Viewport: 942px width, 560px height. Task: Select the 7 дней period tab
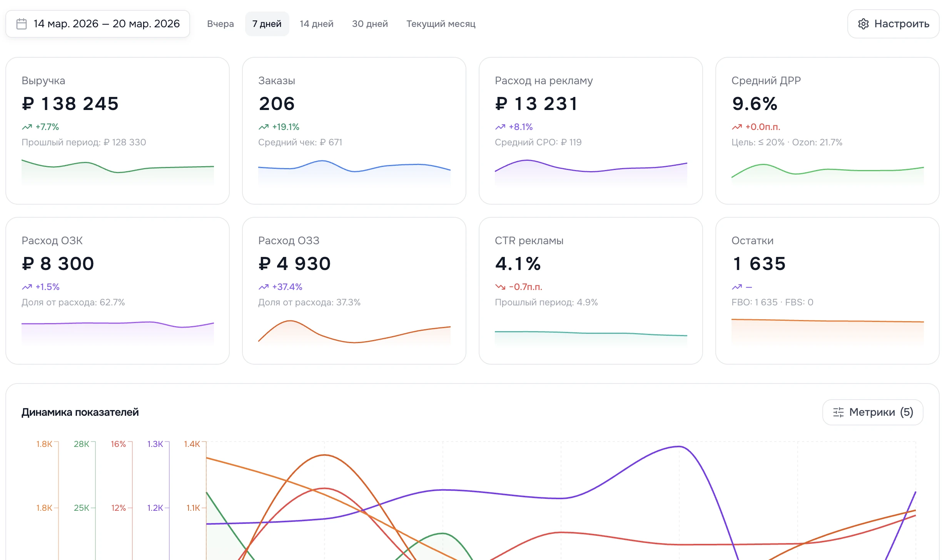tap(267, 24)
